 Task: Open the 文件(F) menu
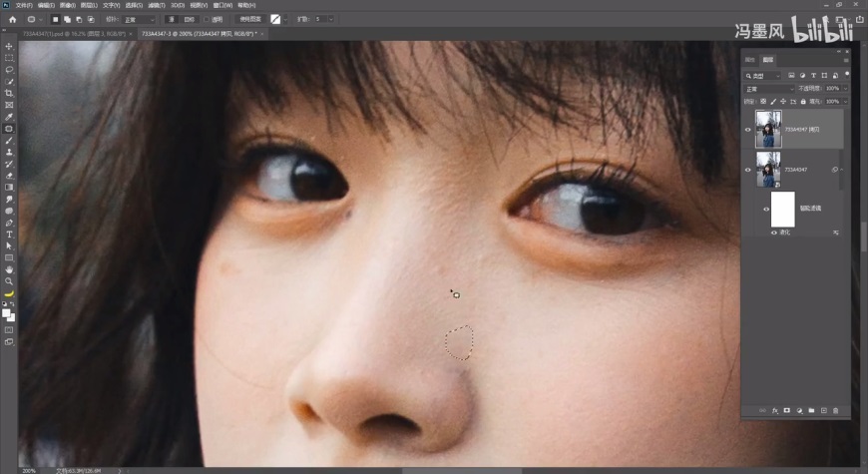point(24,5)
